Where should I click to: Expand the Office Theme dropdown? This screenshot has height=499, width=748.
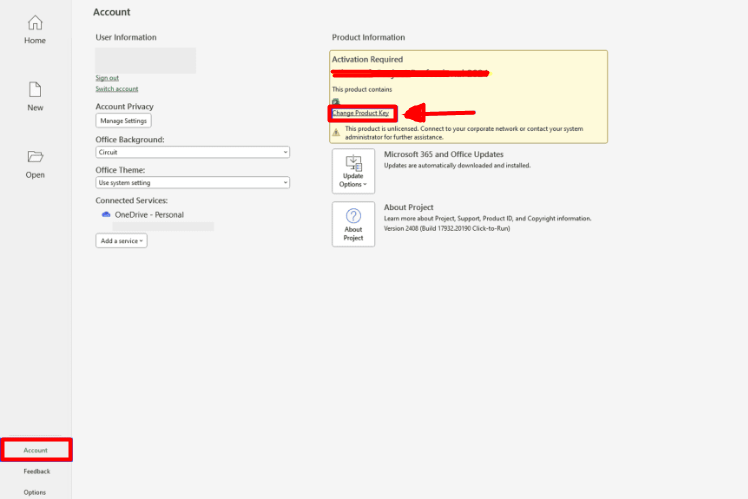[x=193, y=183]
